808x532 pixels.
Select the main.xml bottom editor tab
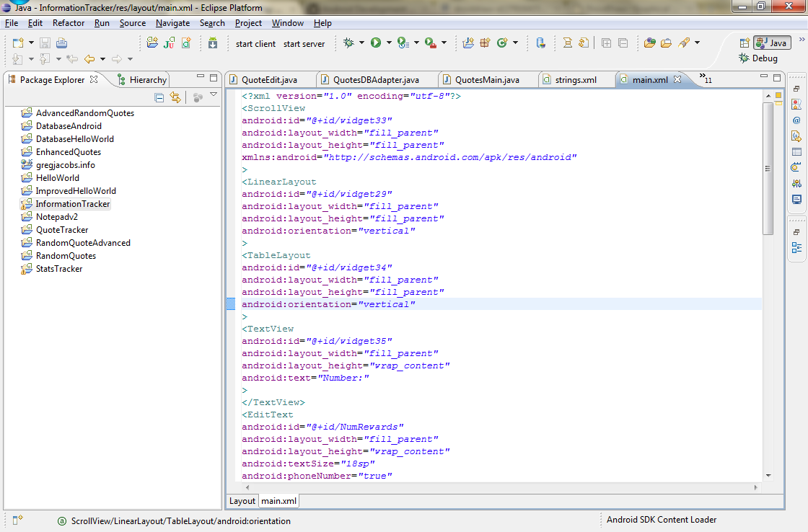[278, 501]
